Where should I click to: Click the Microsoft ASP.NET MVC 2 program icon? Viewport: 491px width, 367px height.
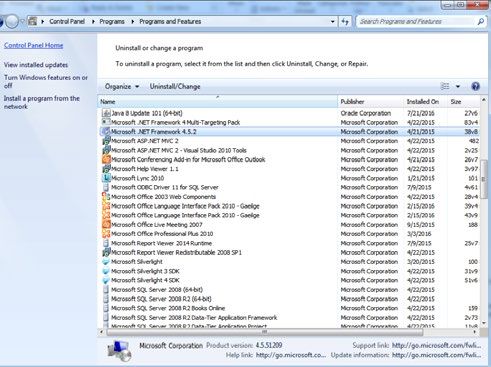(x=106, y=141)
